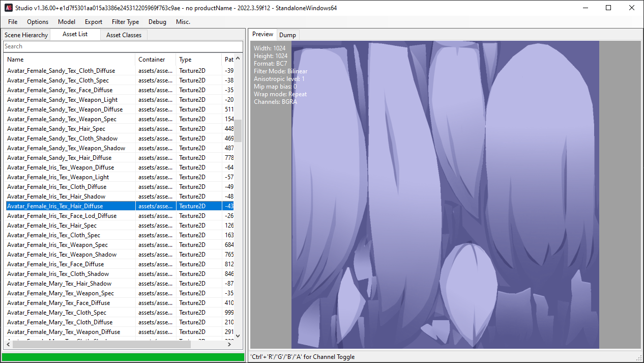Open the Options menu
Image resolution: width=644 pixels, height=363 pixels.
(38, 22)
